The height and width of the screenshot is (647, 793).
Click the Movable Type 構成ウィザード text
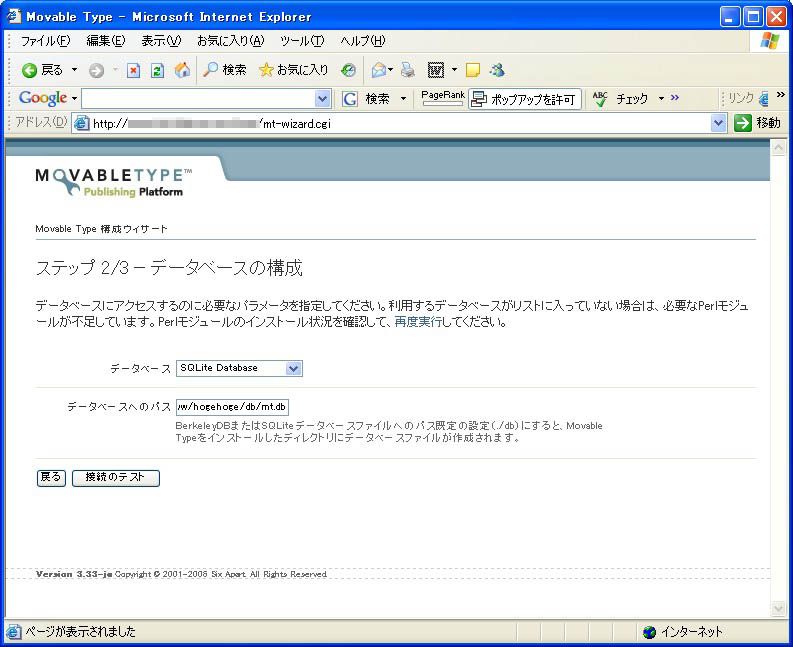[x=101, y=229]
